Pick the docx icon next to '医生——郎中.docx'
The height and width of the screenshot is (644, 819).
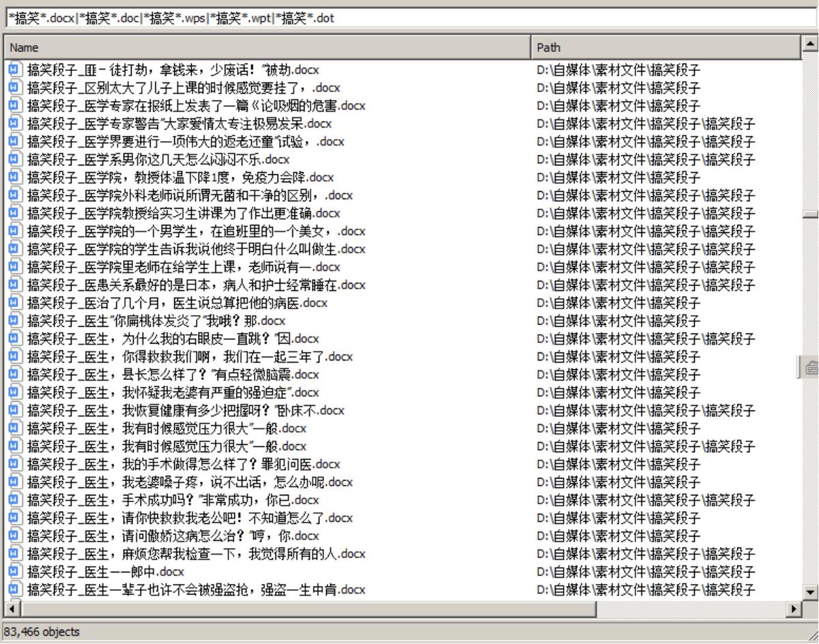[14, 571]
